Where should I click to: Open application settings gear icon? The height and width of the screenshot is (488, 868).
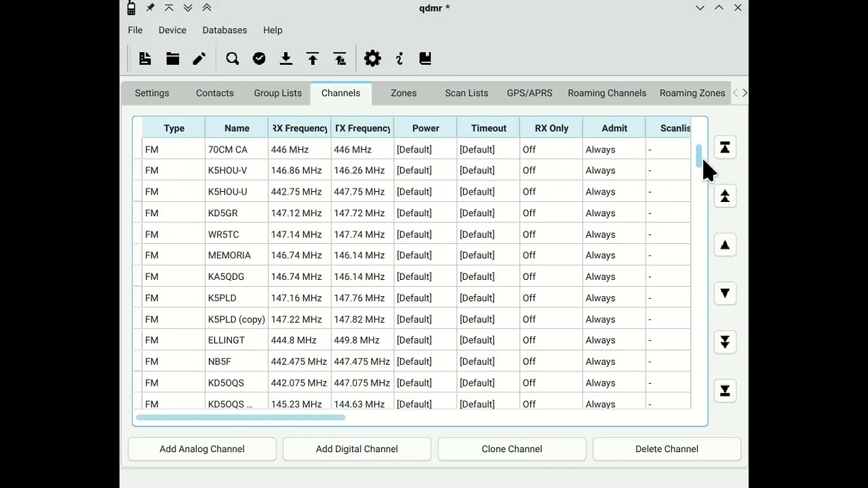(372, 59)
